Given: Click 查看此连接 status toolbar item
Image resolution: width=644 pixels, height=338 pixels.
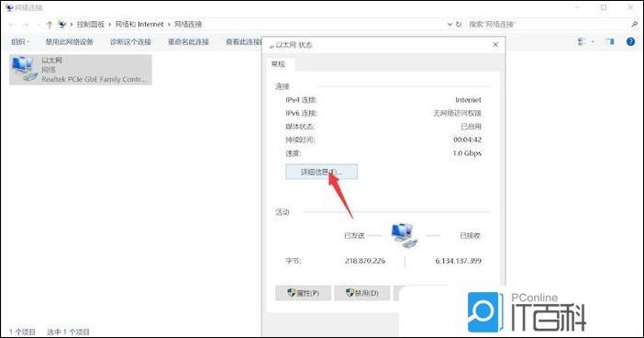Looking at the screenshot, I should tap(243, 41).
